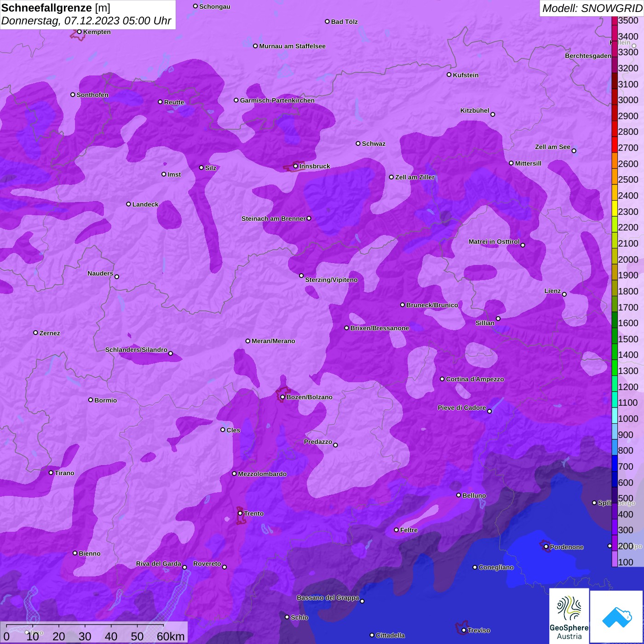Click the Schwaz label

374,144
